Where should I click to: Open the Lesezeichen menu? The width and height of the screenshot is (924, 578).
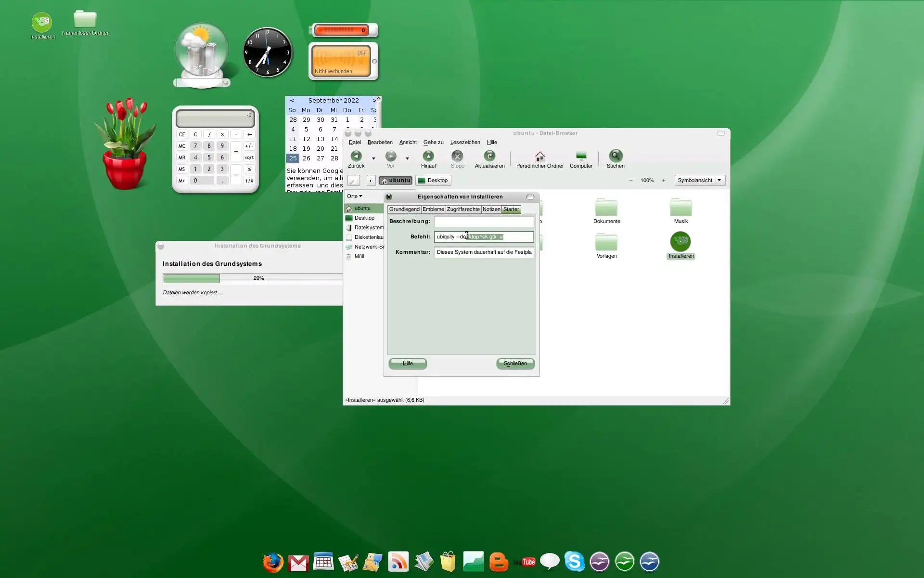pos(465,142)
